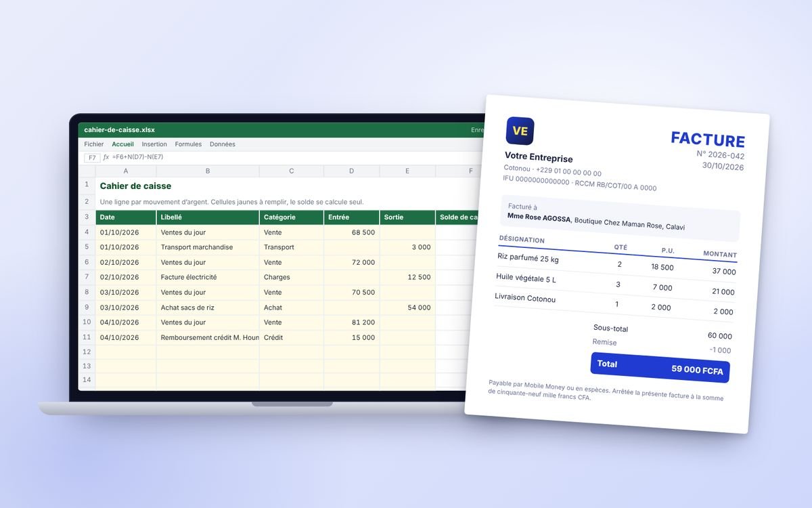
Task: Click the FACTURE heading on the invoice
Action: (x=708, y=140)
